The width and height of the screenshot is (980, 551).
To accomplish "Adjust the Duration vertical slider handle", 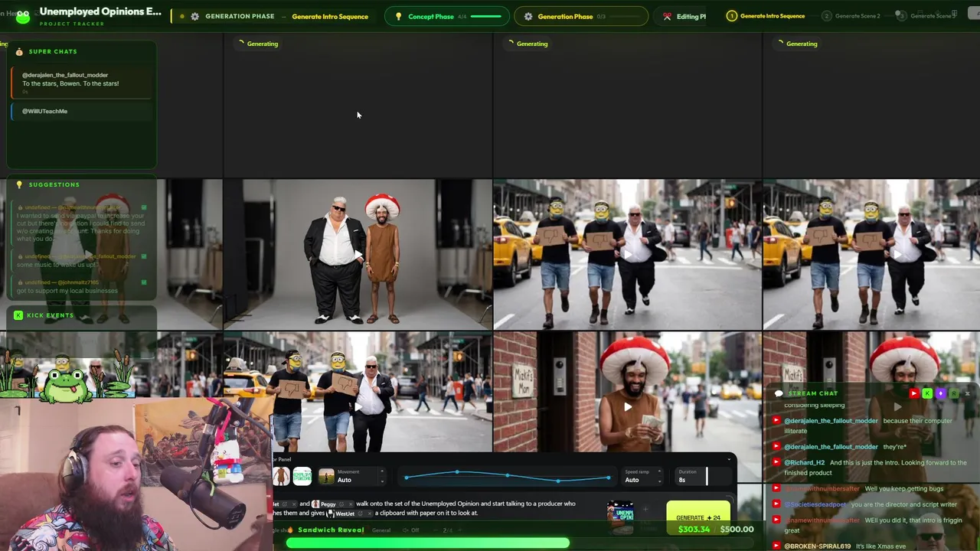I will click(707, 476).
